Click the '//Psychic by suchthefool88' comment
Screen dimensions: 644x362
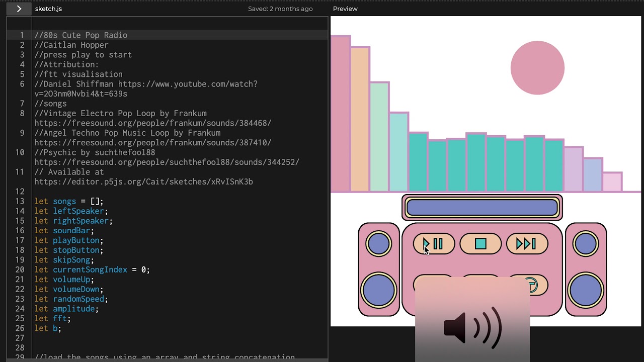click(x=95, y=152)
